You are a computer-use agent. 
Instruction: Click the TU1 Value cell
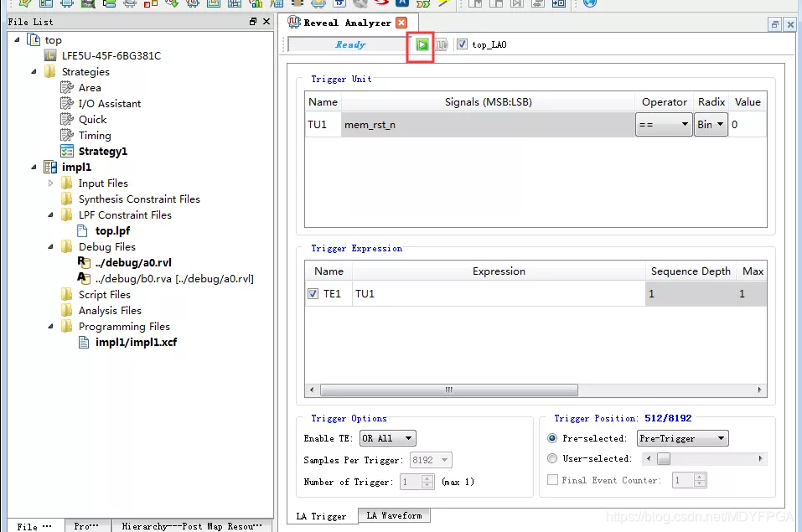coord(748,124)
